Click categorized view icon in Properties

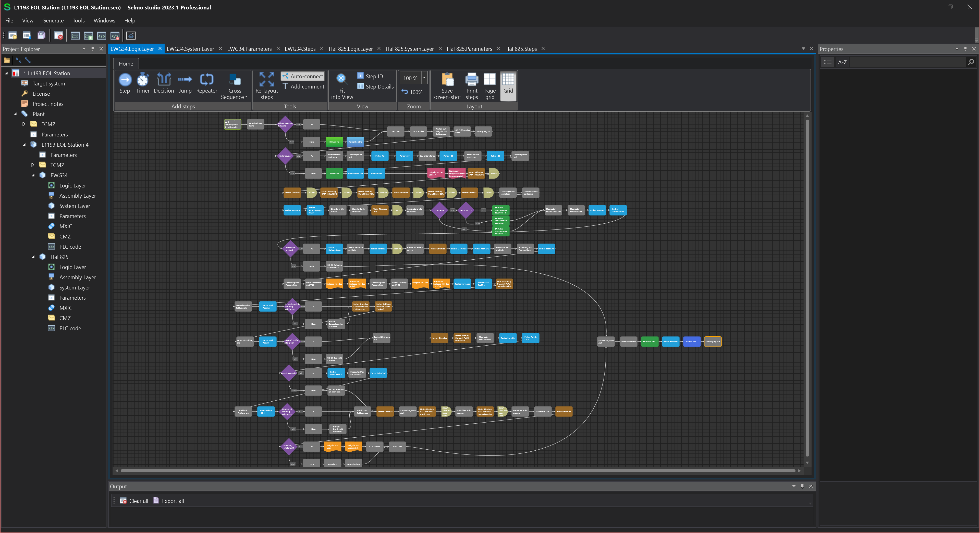[x=827, y=62]
